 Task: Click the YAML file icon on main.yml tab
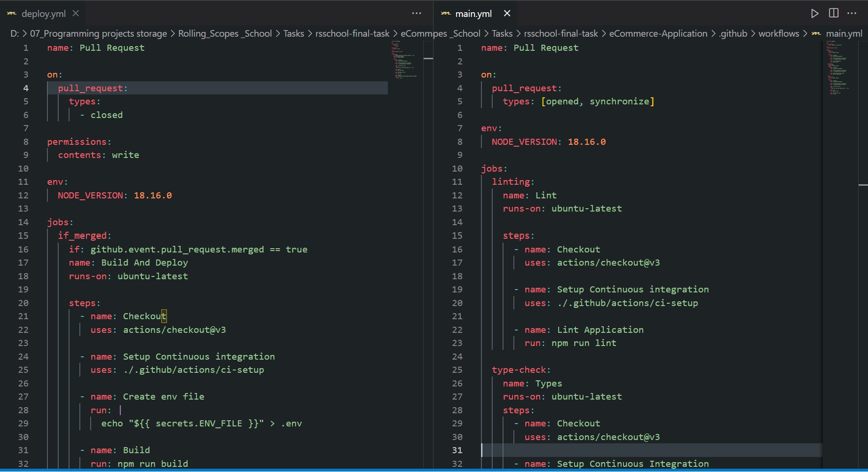(445, 14)
